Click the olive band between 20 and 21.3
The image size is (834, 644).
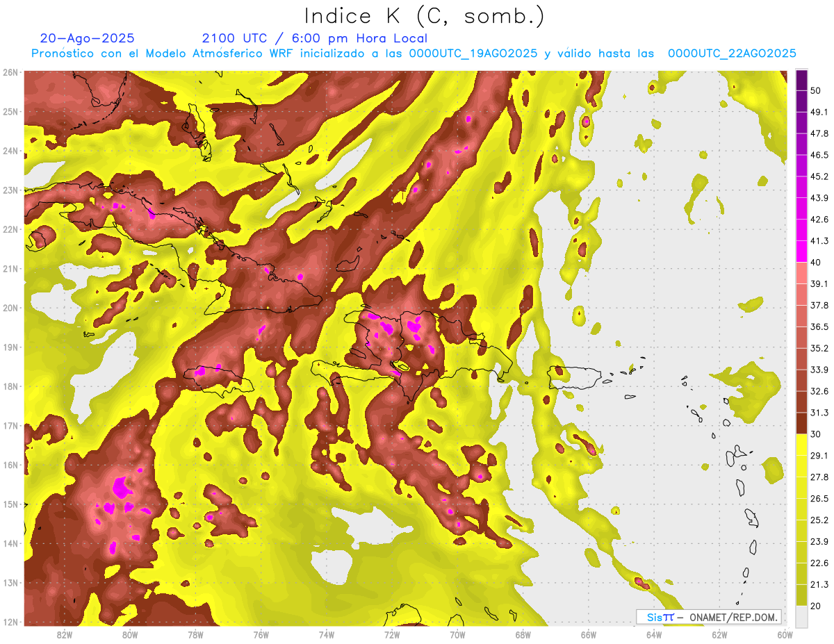[x=801, y=595]
